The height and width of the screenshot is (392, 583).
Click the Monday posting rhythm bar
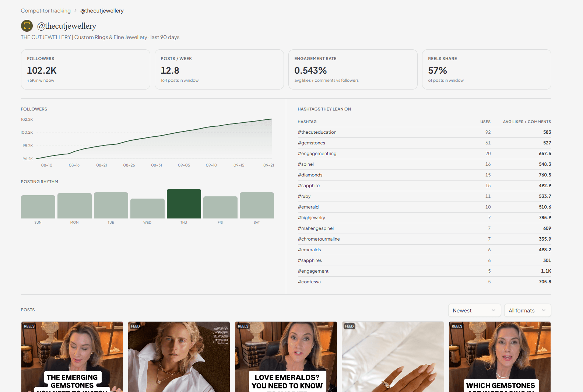74,206
